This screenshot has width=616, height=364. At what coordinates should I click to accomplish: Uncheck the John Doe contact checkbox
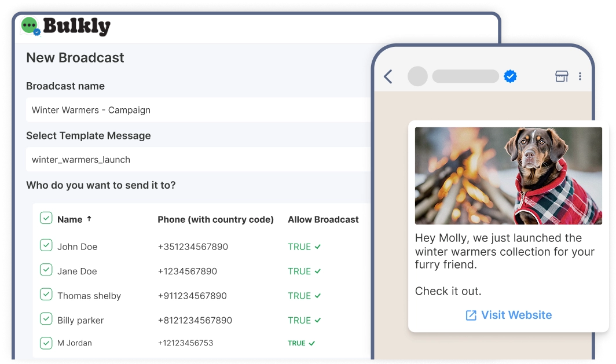(46, 245)
